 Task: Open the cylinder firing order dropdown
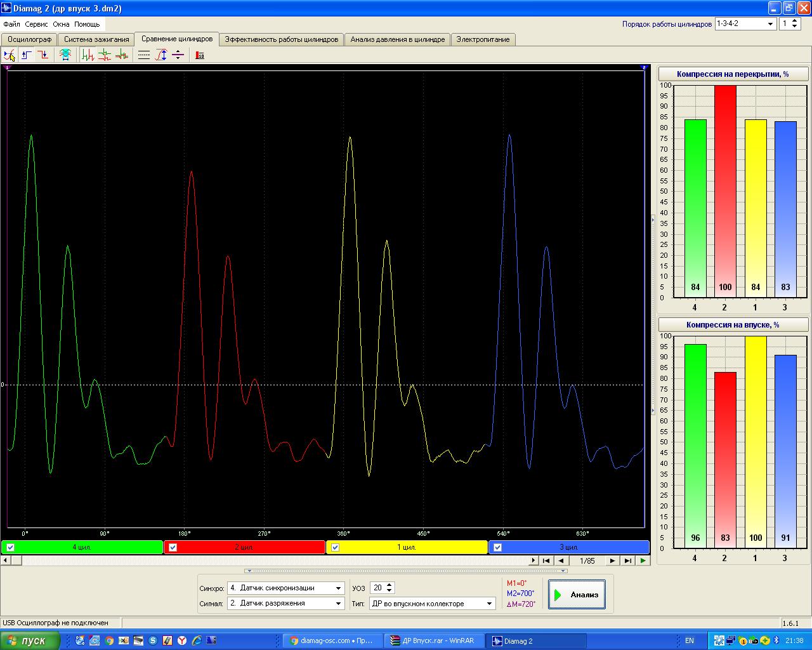coord(771,24)
